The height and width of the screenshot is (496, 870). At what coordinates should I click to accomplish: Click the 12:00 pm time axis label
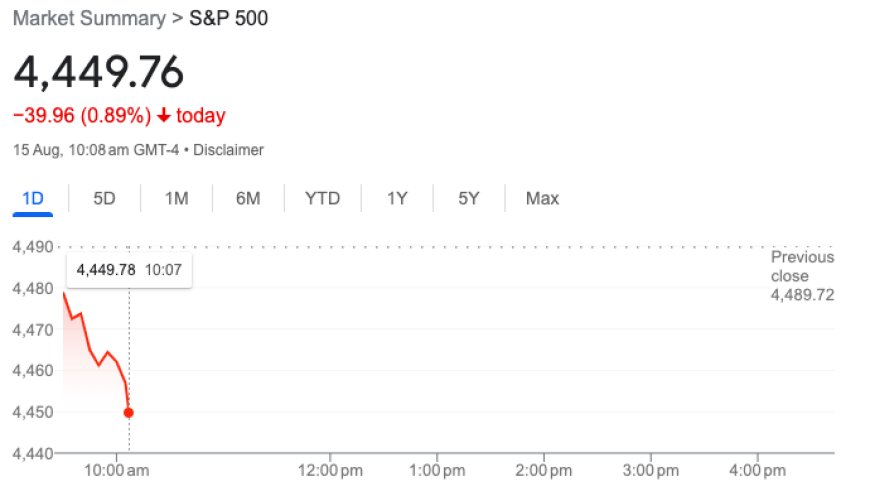coord(330,470)
